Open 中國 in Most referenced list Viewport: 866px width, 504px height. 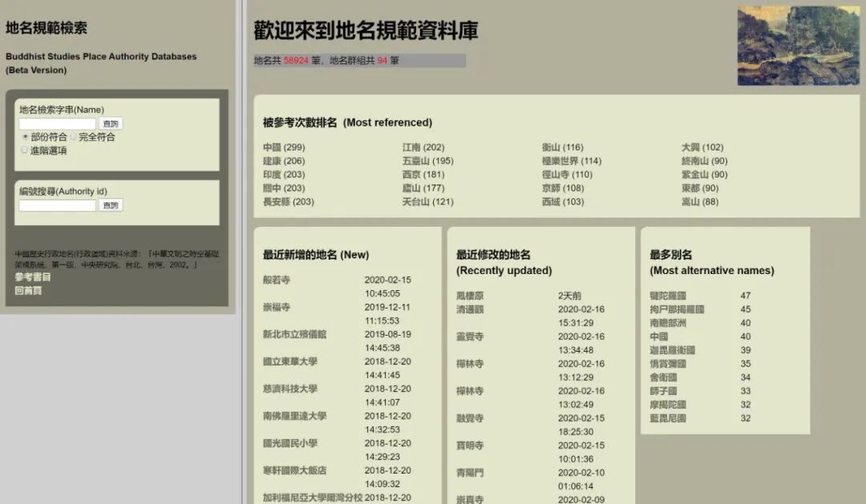click(x=272, y=147)
